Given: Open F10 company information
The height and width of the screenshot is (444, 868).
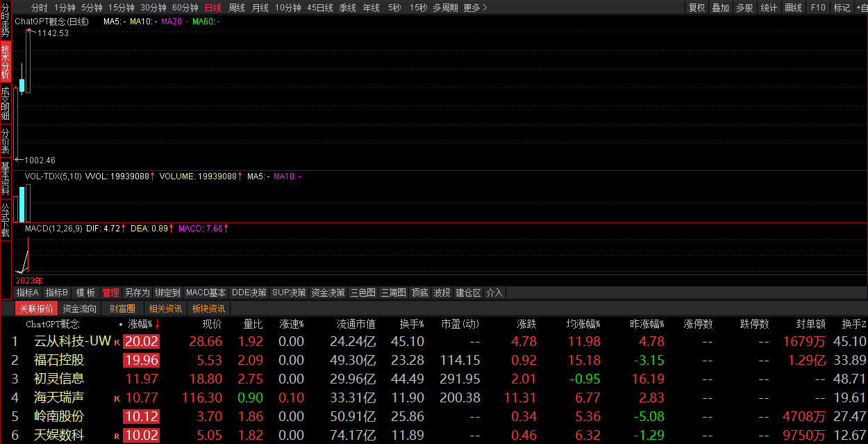Looking at the screenshot, I should [818, 8].
